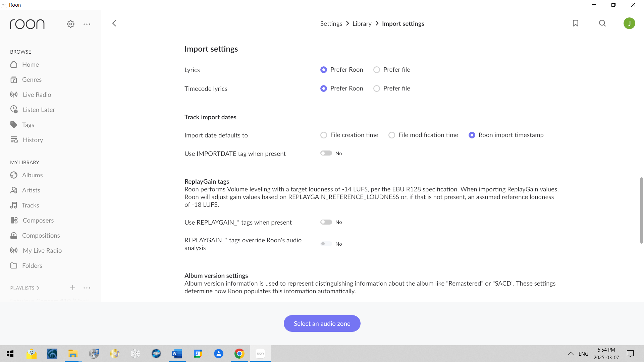
Task: Add a new playlist with plus icon
Action: pos(72,288)
